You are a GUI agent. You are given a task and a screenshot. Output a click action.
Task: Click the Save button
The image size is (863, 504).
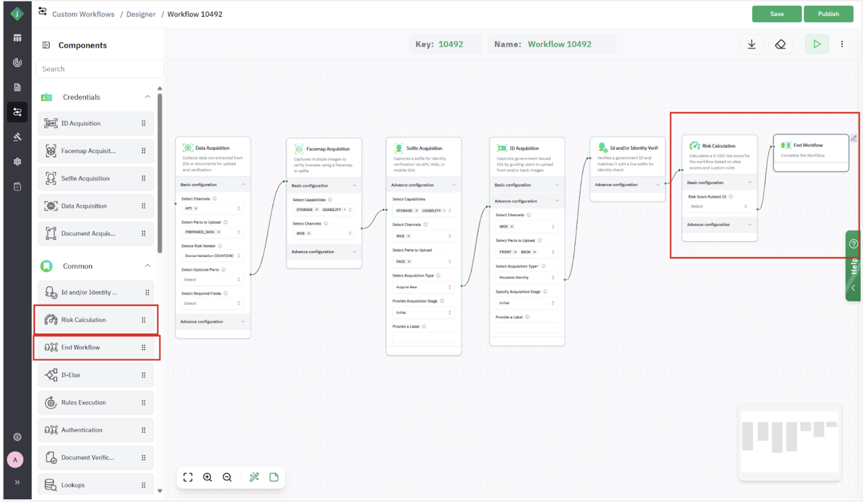click(776, 14)
